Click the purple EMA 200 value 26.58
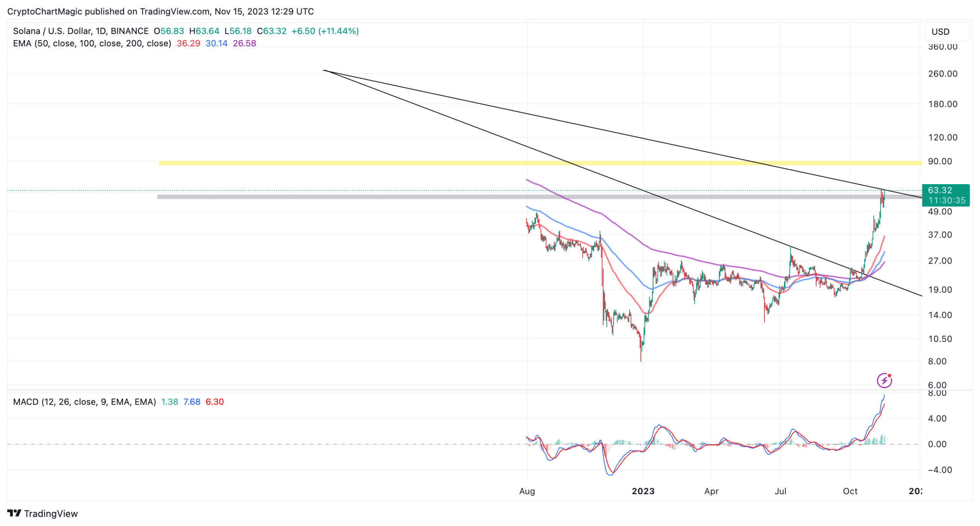Image resolution: width=980 pixels, height=526 pixels. point(244,43)
